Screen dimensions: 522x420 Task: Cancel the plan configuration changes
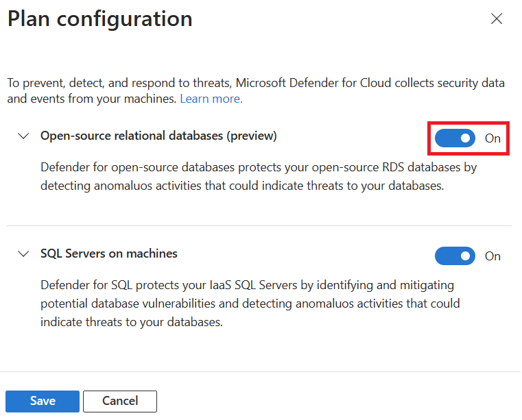(x=120, y=401)
